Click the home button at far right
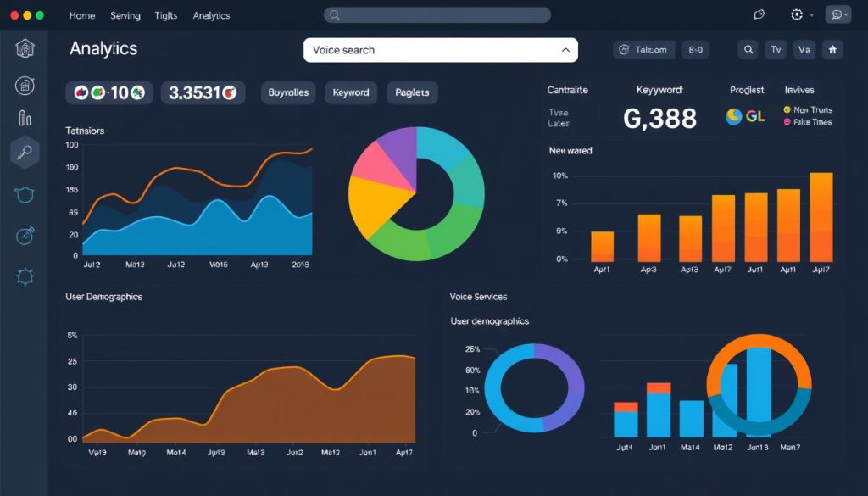868x496 pixels. [832, 50]
